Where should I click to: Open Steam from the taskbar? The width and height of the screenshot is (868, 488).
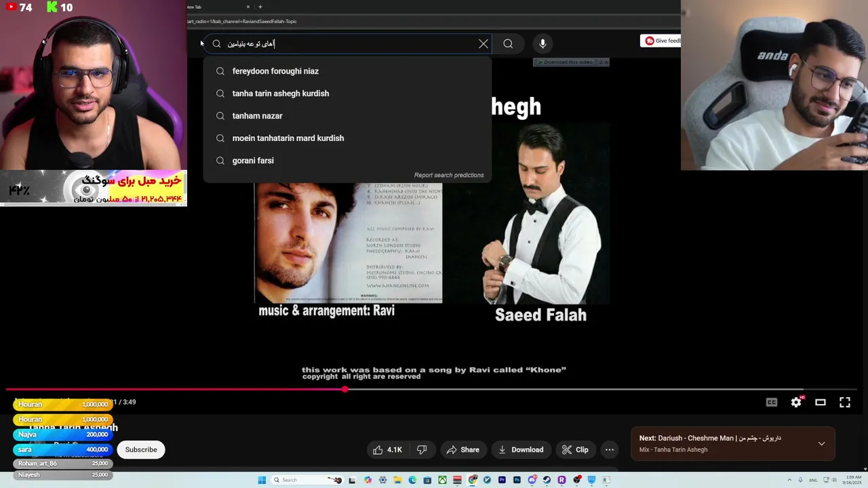click(547, 480)
